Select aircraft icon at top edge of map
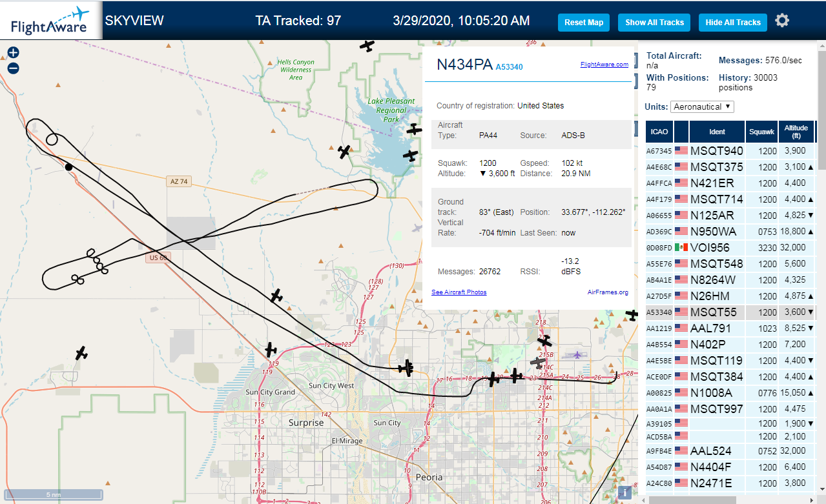The height and width of the screenshot is (504, 826). pyautogui.click(x=367, y=45)
